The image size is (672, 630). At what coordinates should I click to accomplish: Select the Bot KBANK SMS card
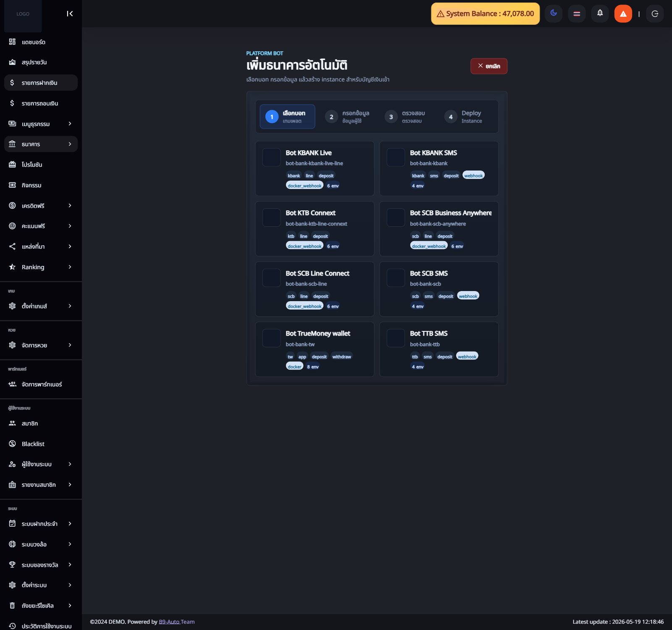[x=439, y=168]
